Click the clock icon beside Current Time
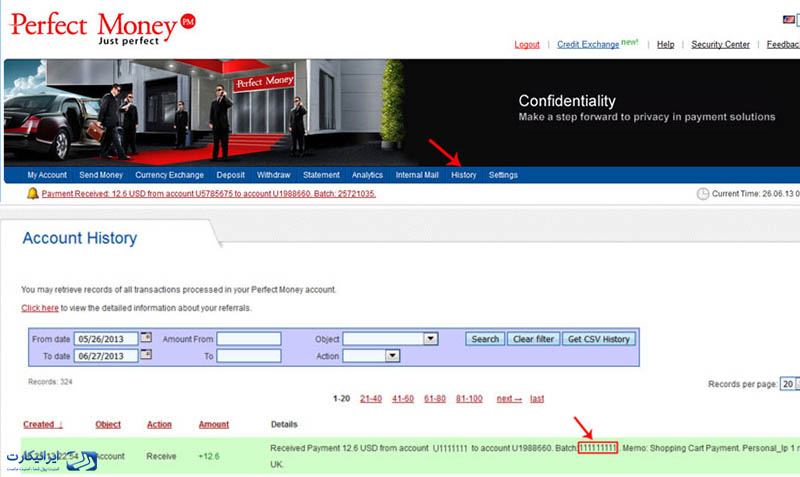The width and height of the screenshot is (800, 477). pyautogui.click(x=703, y=194)
